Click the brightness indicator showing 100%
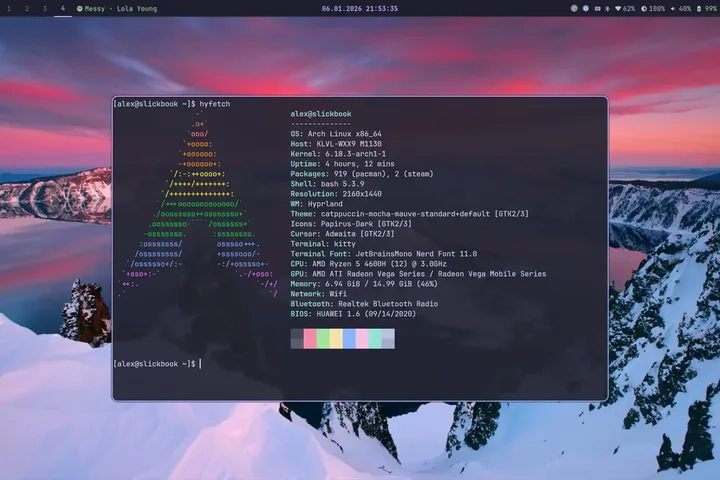 pos(653,8)
